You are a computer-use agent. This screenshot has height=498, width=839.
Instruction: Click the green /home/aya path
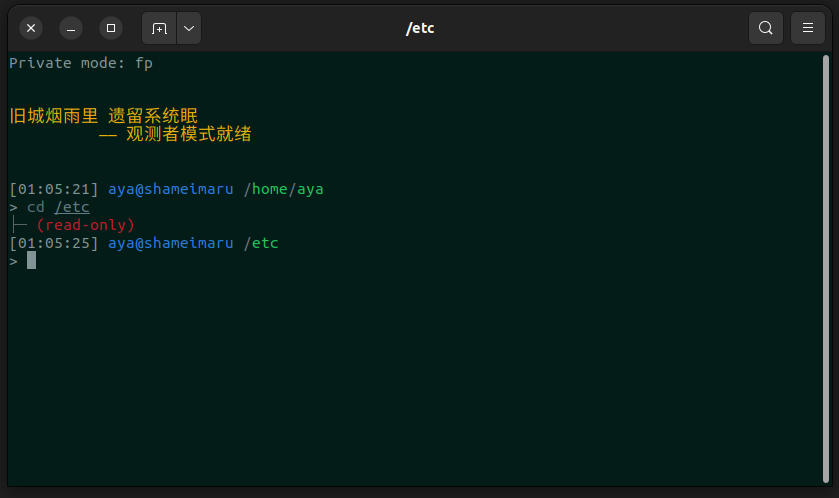point(284,188)
